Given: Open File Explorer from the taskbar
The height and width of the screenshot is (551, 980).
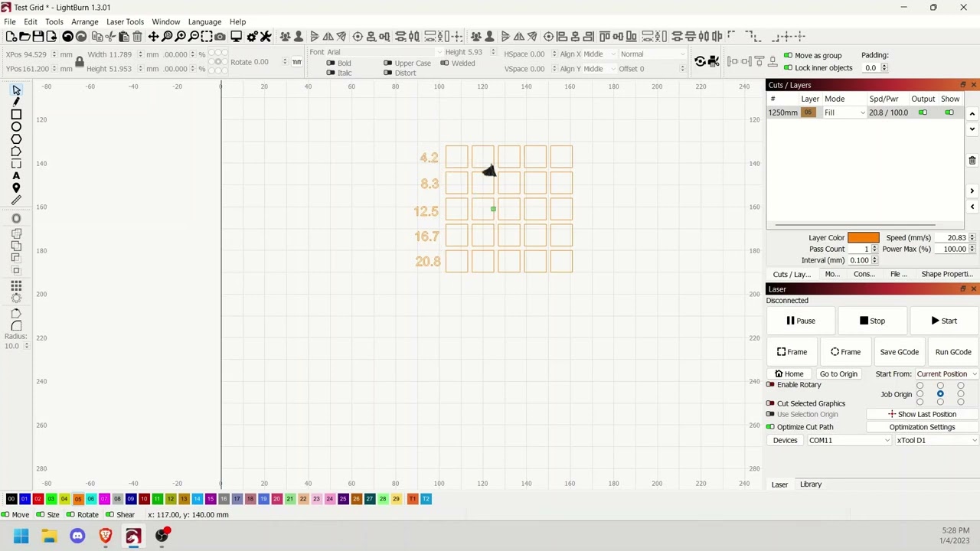Looking at the screenshot, I should click(49, 536).
